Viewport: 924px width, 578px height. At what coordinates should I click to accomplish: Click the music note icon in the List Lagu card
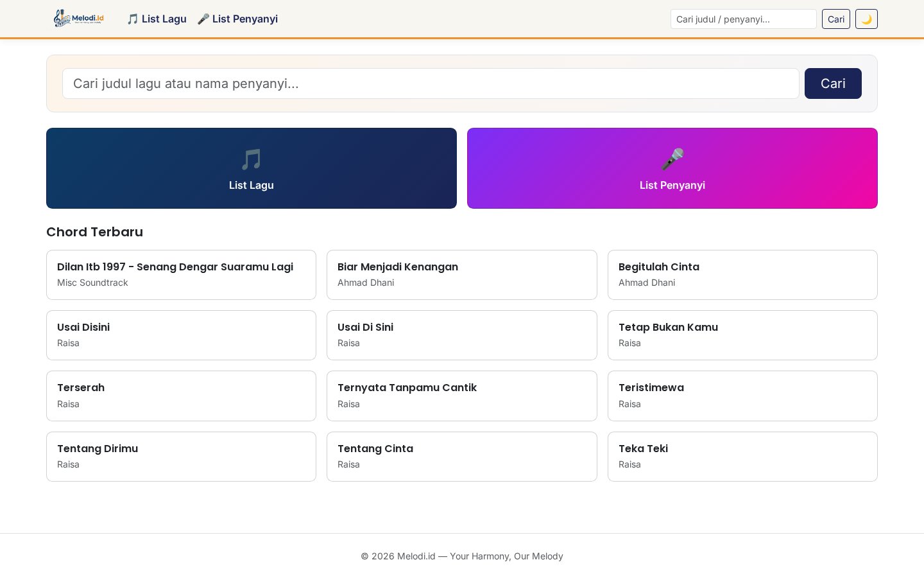(x=252, y=159)
